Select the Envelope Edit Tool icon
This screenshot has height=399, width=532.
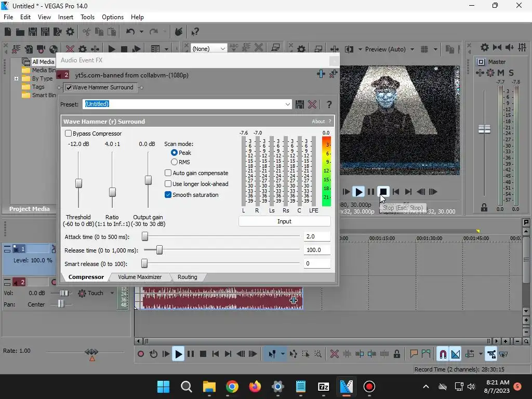point(294,354)
